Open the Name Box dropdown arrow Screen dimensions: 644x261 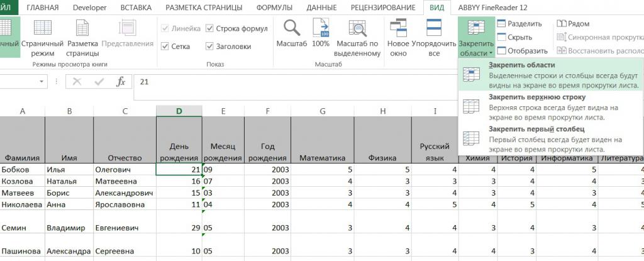tap(41, 82)
